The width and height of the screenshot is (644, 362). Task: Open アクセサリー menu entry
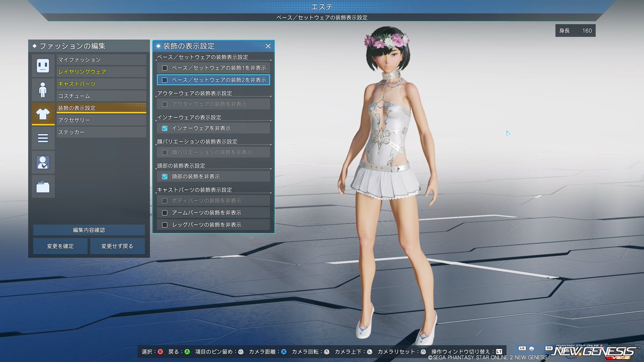(101, 120)
